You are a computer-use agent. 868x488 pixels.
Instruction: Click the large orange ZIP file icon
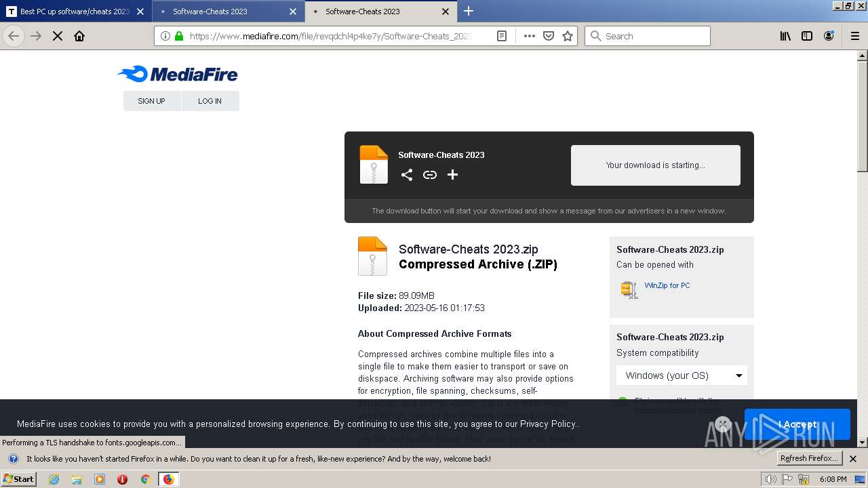click(372, 256)
